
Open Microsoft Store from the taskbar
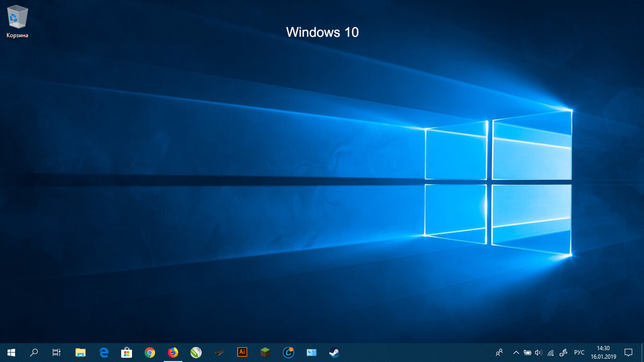coord(127,352)
